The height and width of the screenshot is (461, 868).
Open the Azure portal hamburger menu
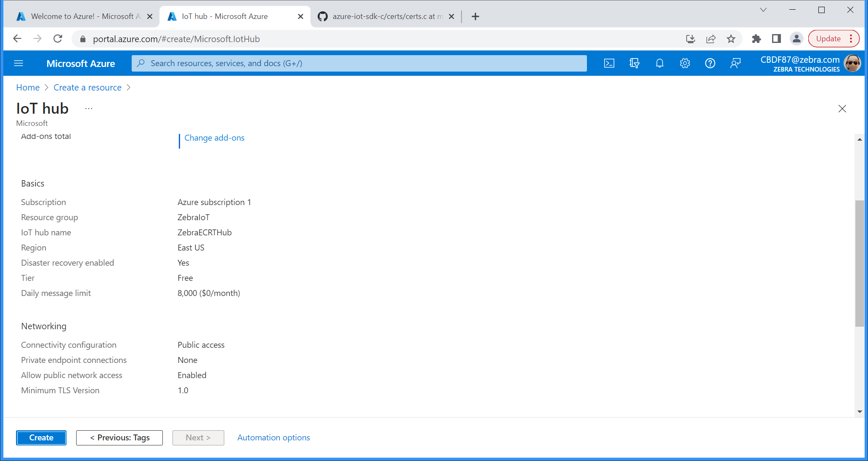(19, 63)
